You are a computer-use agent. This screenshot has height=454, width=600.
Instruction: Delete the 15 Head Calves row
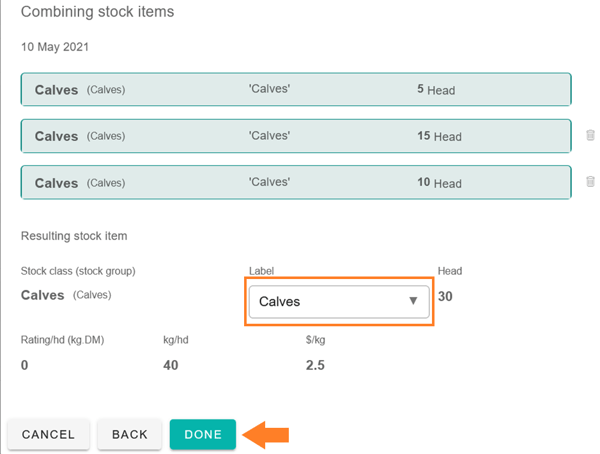[x=590, y=136]
